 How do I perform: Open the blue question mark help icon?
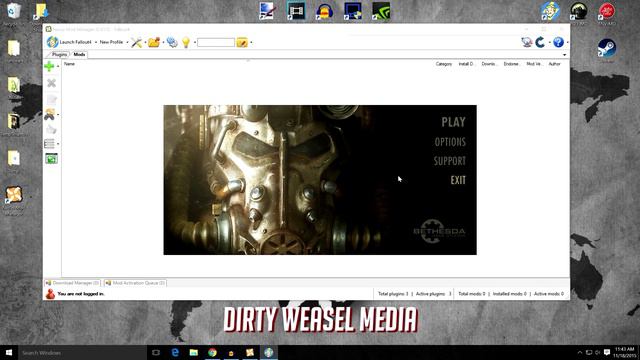pyautogui.click(x=558, y=42)
